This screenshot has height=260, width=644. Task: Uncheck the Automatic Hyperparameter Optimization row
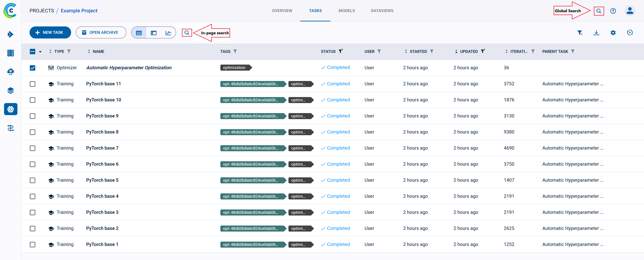[33, 68]
